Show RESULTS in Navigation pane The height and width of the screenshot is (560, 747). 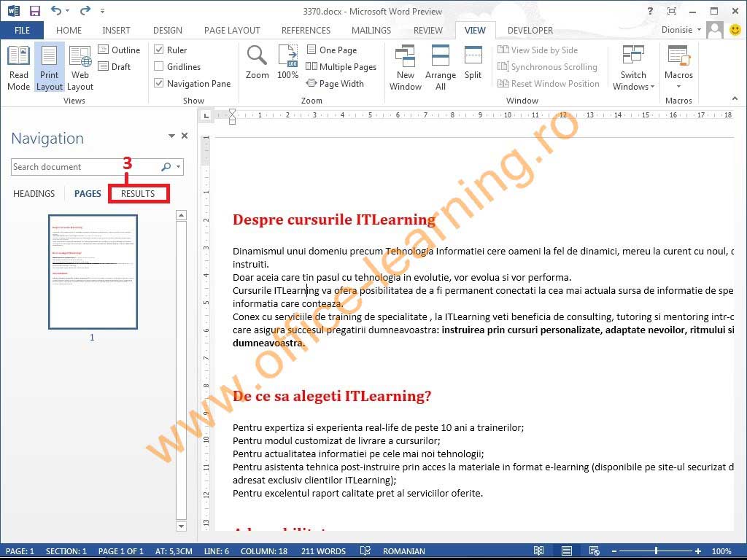click(x=138, y=194)
